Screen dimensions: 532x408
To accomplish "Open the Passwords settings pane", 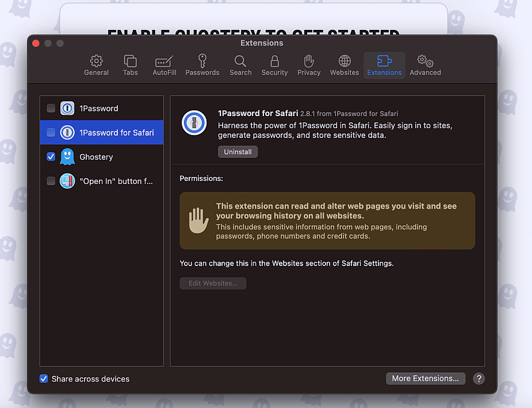I will point(202,65).
